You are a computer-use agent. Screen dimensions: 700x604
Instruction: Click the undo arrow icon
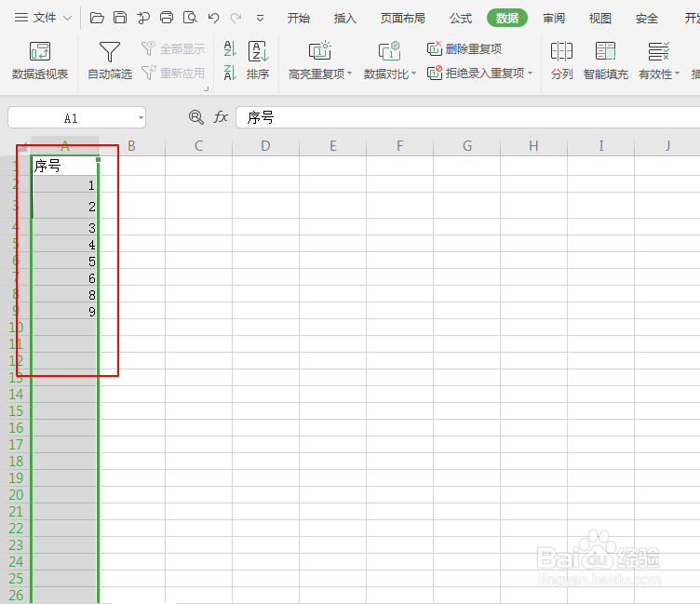tap(213, 18)
